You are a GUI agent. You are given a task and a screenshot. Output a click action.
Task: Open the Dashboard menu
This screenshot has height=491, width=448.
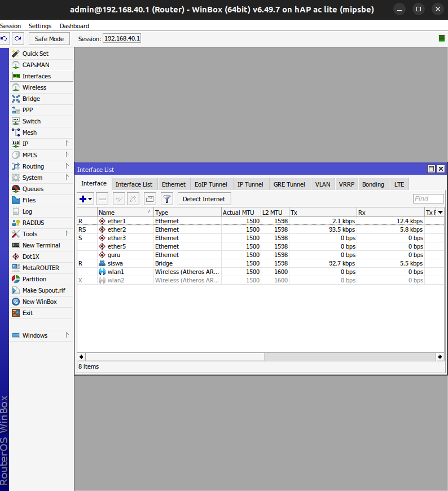coord(74,26)
